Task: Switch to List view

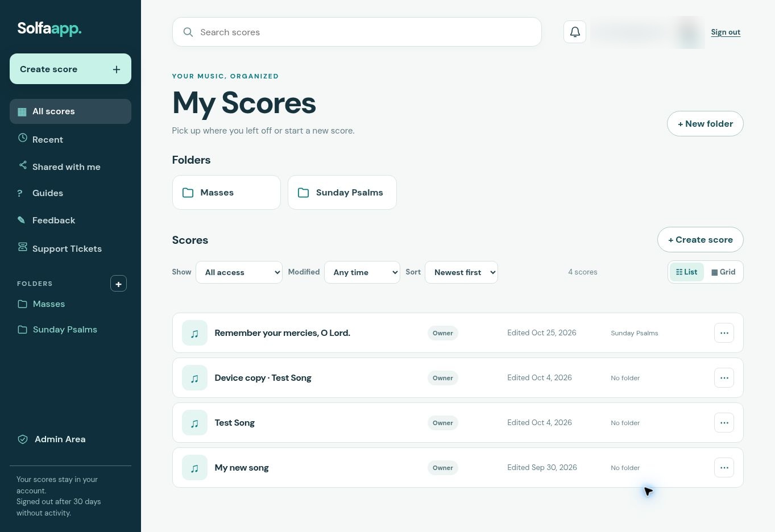Action: [x=687, y=272]
